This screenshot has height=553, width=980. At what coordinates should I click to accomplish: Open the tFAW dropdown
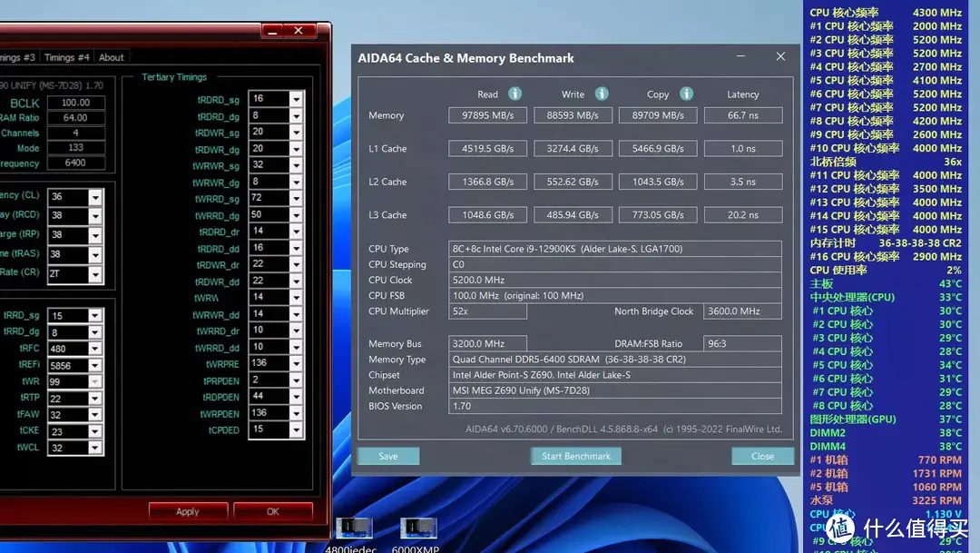coord(95,415)
